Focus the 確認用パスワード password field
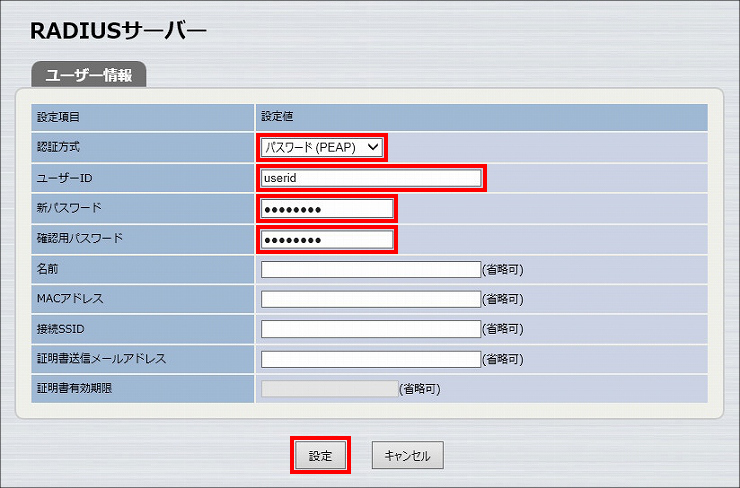 (327, 239)
